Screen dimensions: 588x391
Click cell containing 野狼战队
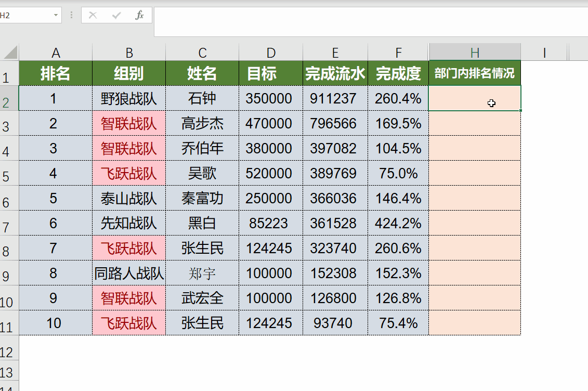[x=129, y=98]
